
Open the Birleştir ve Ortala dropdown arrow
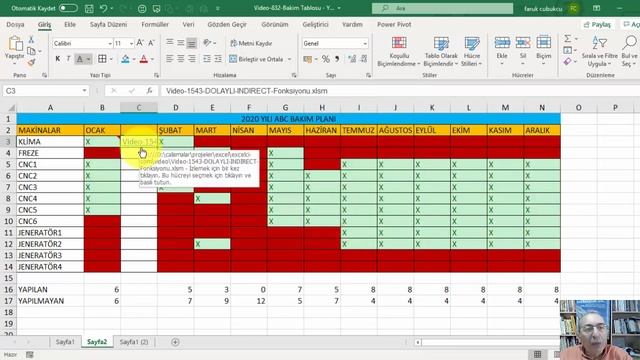[289, 59]
